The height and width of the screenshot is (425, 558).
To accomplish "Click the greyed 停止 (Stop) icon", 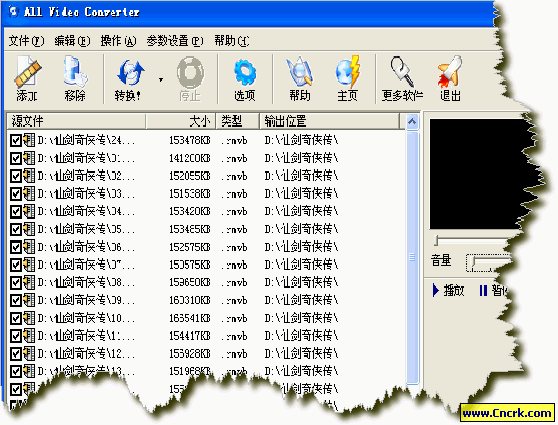I will tap(190, 73).
